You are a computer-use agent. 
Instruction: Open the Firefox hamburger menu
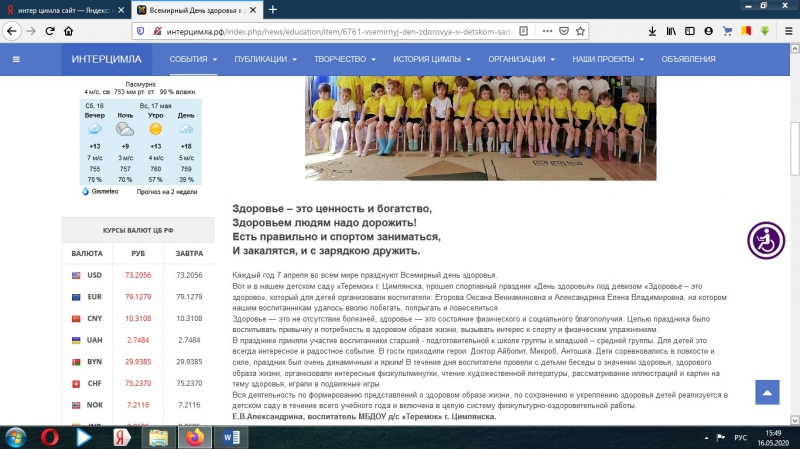tap(788, 31)
